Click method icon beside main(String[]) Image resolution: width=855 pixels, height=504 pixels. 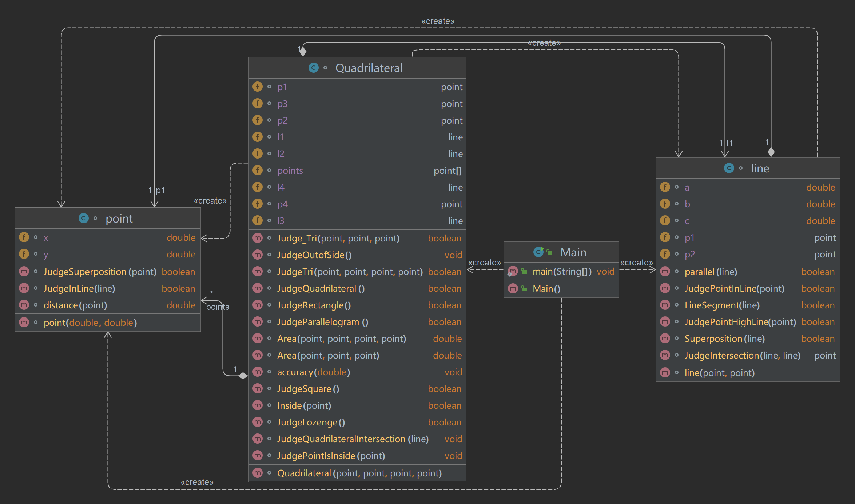click(x=513, y=271)
